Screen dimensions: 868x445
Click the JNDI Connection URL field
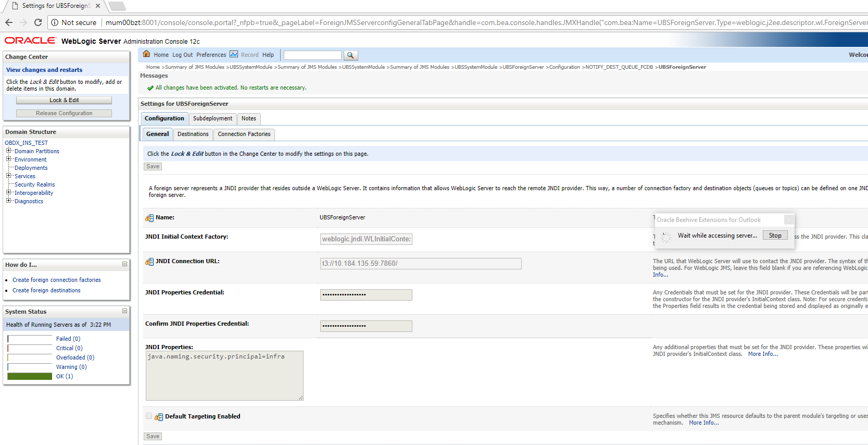click(421, 264)
